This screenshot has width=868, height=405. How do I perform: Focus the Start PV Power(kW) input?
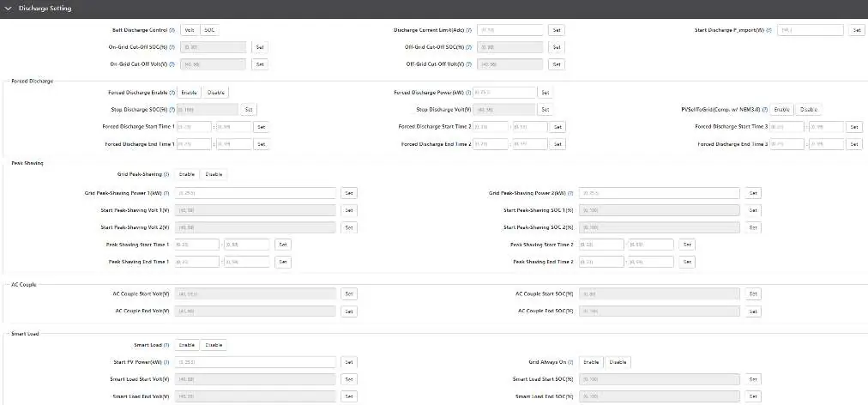(256, 362)
